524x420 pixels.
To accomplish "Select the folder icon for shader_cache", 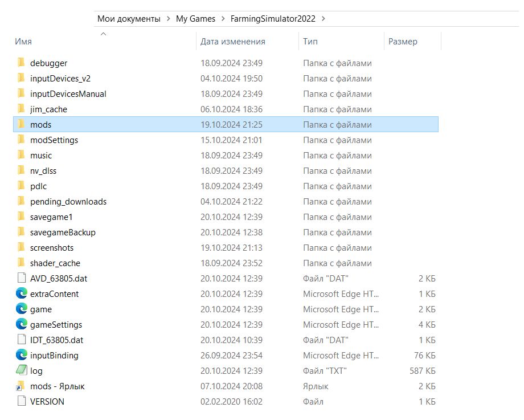I will [22, 263].
